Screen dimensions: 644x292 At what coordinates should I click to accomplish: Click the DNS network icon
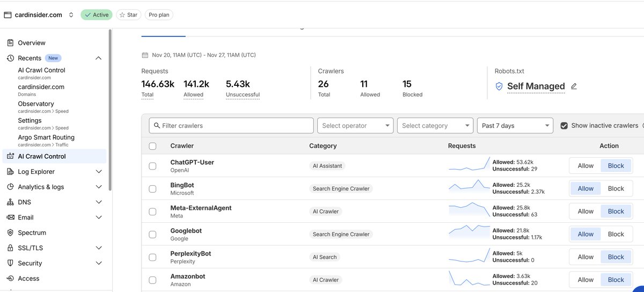click(x=10, y=202)
